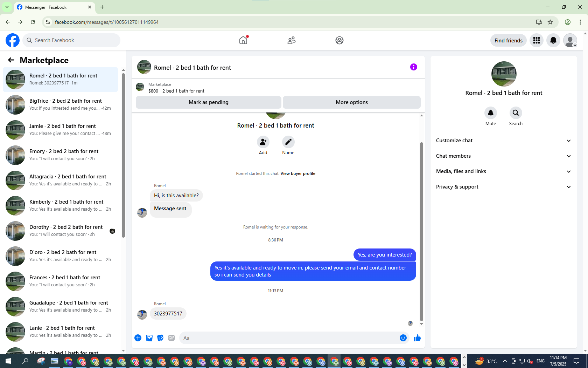588x368 pixels.
Task: Open the Windows notification center icon
Action: click(576, 361)
